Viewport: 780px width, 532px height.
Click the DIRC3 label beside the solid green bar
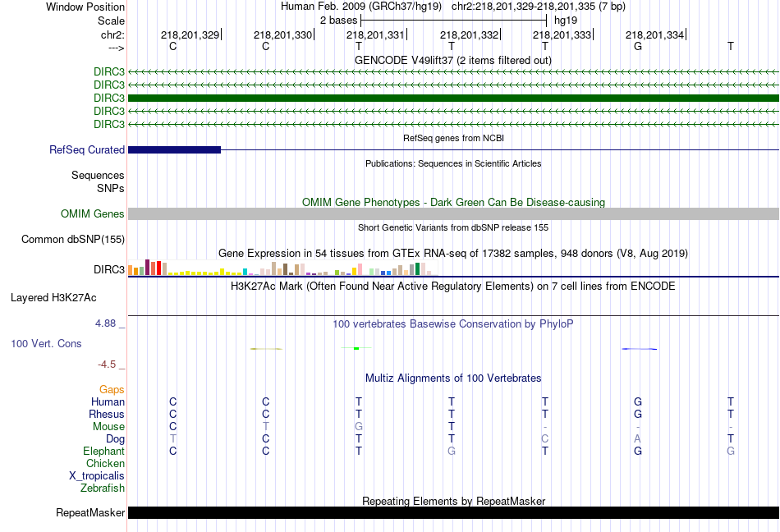coord(109,98)
